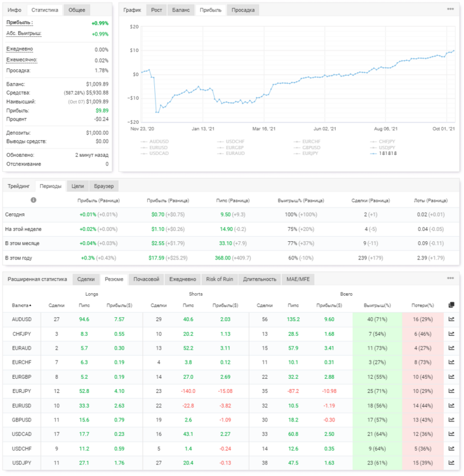Open chart icon for EURCHF row
Viewport: 464px width, 476px height.
(451, 362)
